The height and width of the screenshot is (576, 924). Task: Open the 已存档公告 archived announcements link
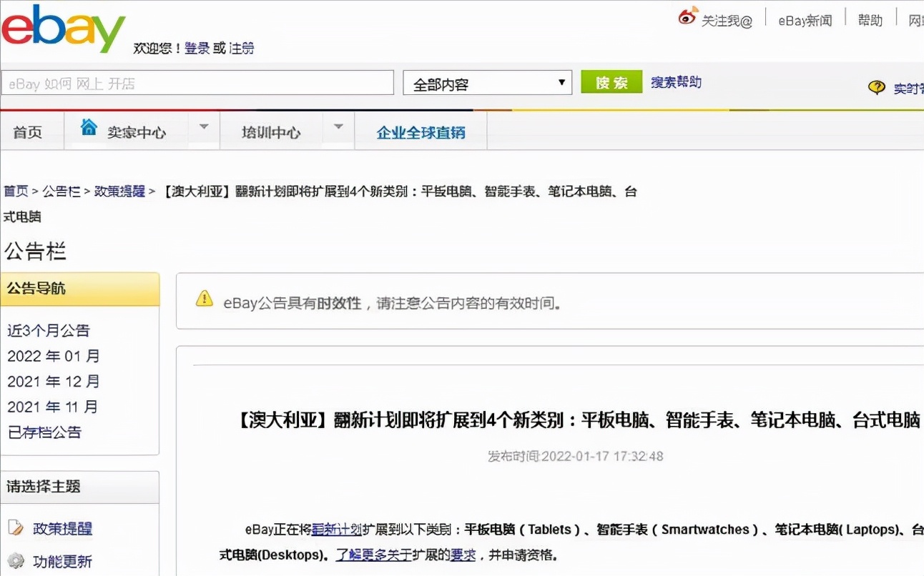coord(44,432)
